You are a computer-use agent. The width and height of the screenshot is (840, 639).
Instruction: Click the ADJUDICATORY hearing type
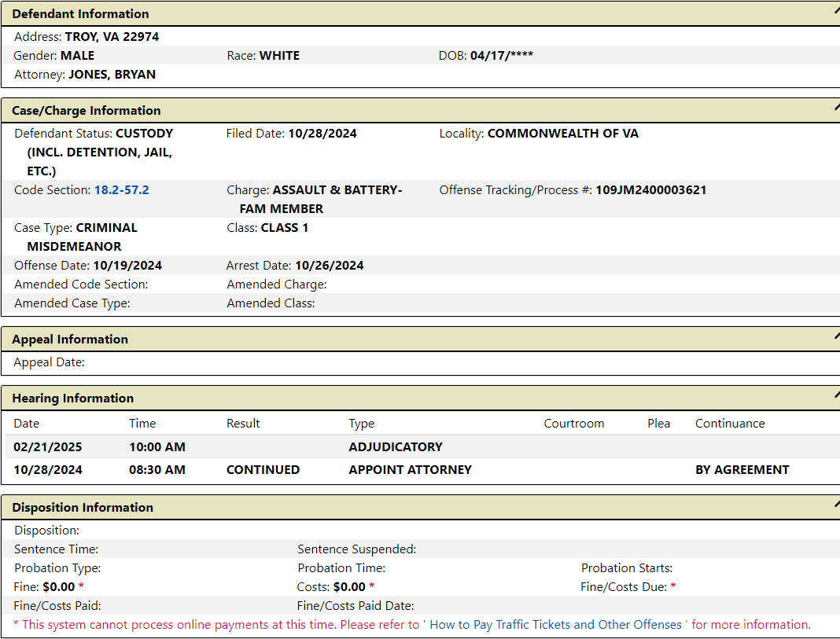(x=396, y=447)
